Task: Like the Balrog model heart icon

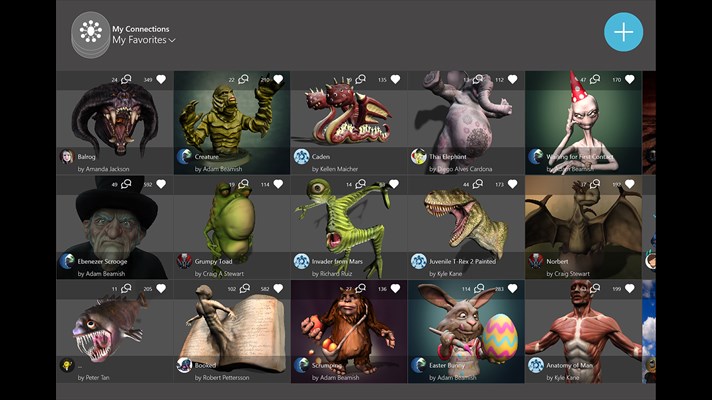Action: [161, 79]
